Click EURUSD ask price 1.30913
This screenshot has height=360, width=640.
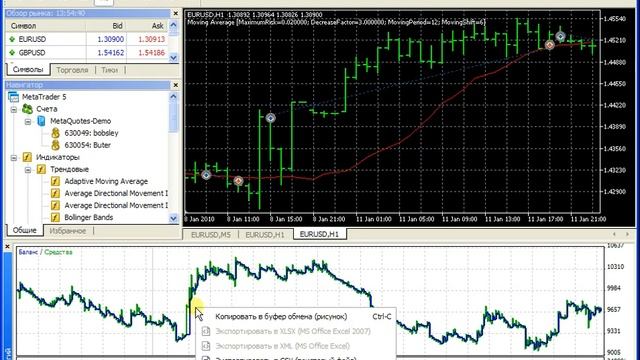pyautogui.click(x=151, y=39)
